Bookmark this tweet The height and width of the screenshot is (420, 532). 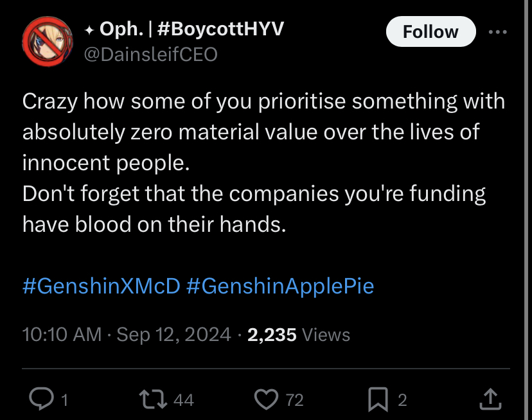[x=377, y=400]
